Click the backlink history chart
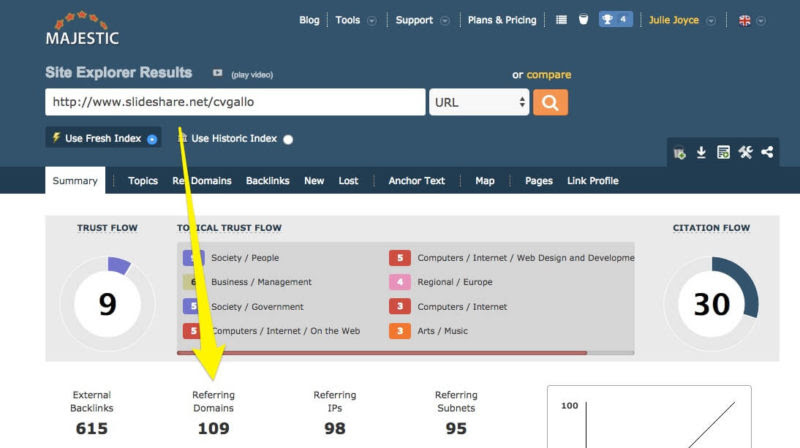800x448 pixels. point(649,417)
